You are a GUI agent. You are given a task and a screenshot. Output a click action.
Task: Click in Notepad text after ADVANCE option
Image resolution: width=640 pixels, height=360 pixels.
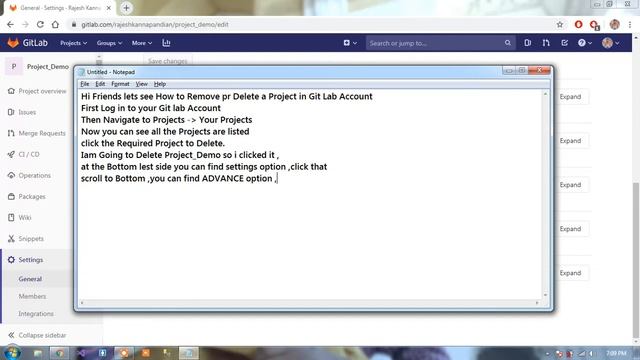pos(278,179)
